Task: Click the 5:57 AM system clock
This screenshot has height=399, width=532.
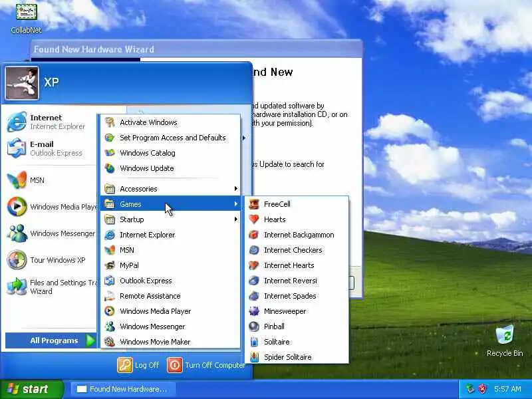Action: (507, 389)
